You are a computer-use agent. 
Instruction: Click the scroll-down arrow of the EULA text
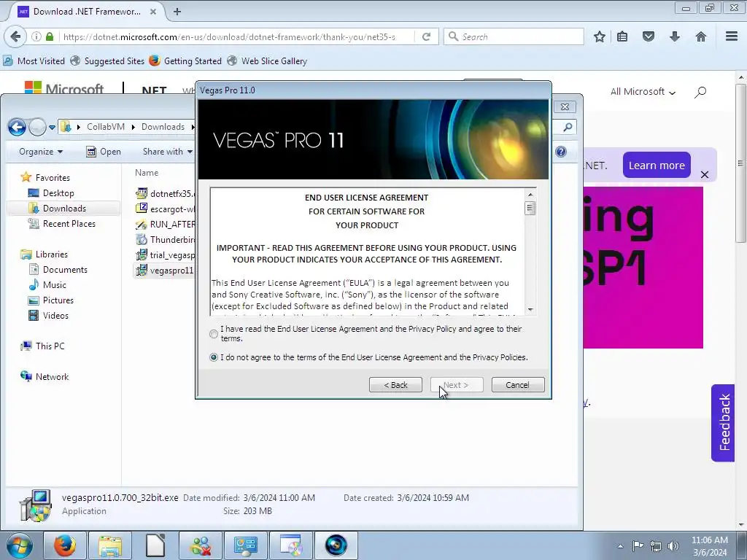point(530,309)
